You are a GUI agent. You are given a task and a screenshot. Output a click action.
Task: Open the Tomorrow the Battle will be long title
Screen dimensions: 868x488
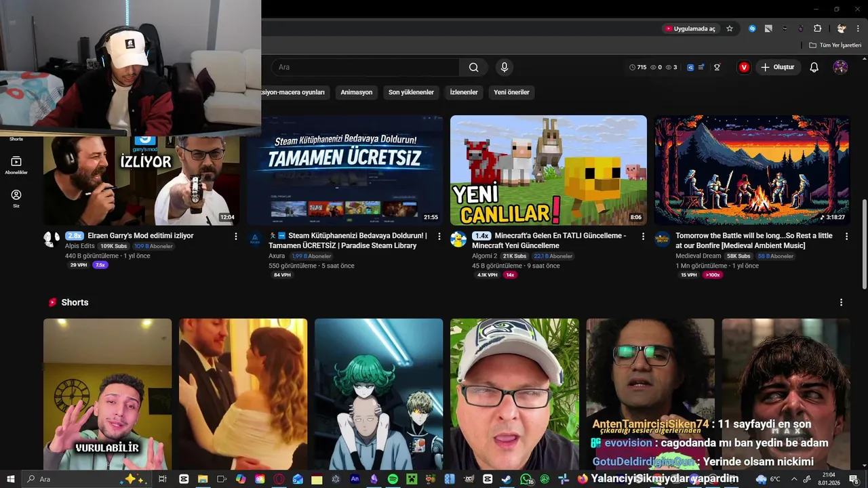(754, 241)
